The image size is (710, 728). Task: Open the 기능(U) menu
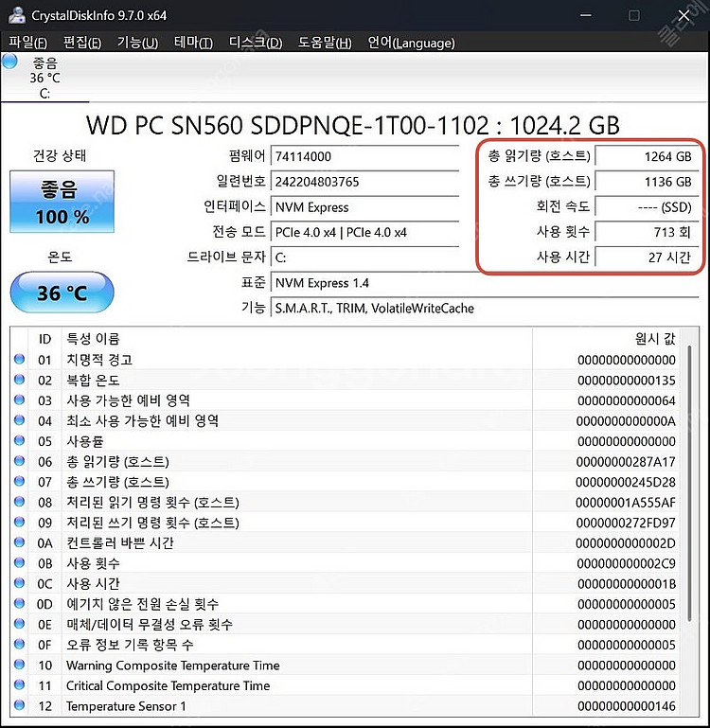pos(137,43)
